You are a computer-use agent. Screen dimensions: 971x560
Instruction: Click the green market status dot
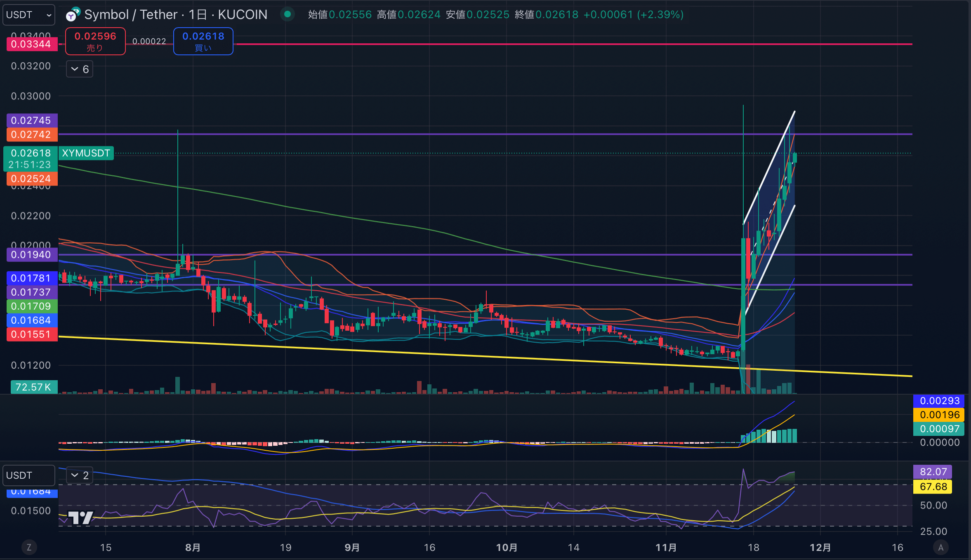[x=288, y=14]
